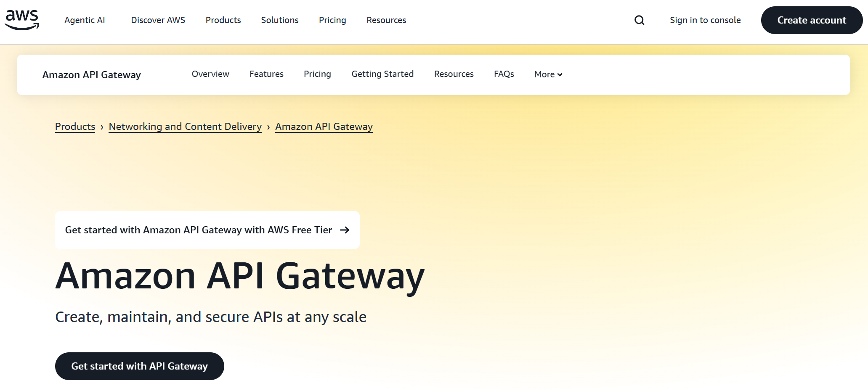Click the large Amazon API Gateway heading
This screenshot has height=391, width=868.
coord(240,277)
